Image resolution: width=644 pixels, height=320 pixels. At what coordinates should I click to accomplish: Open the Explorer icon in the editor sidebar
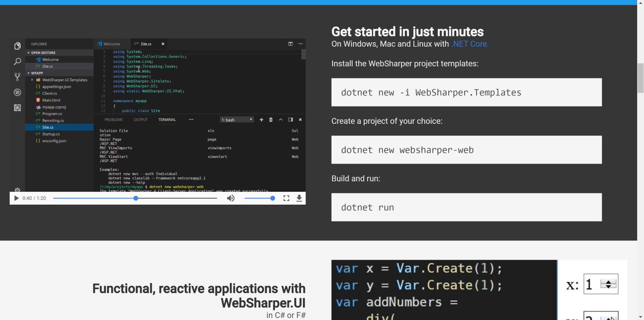[x=17, y=46]
